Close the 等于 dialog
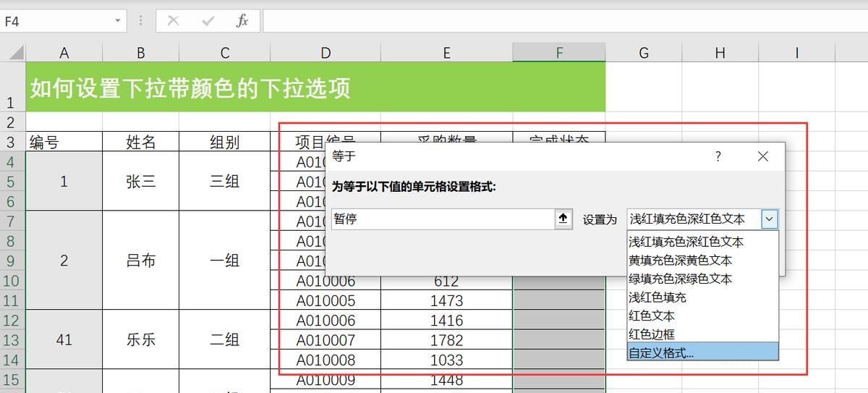The image size is (868, 393). pos(762,156)
